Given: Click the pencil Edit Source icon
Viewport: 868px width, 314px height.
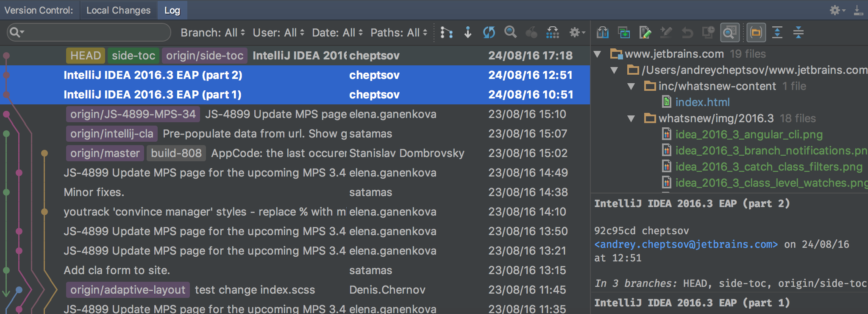Looking at the screenshot, I should tap(645, 33).
